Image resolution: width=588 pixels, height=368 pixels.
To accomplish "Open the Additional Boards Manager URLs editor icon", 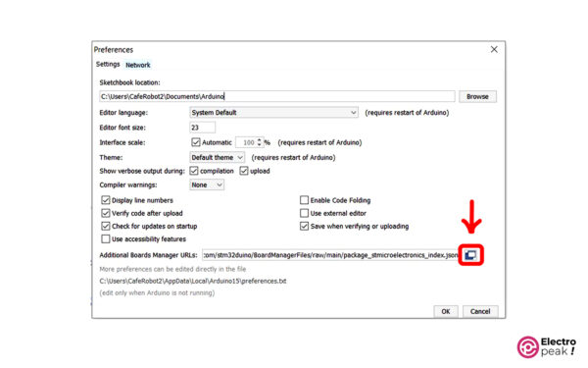I will pos(470,255).
